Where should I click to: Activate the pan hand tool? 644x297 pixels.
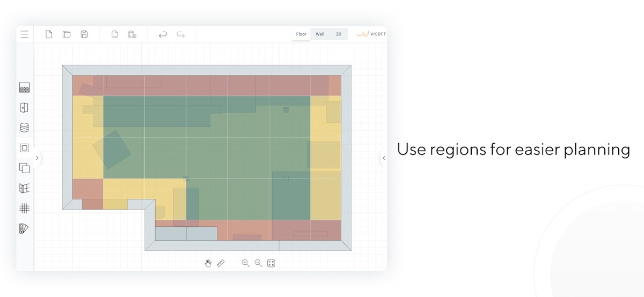coord(208,263)
